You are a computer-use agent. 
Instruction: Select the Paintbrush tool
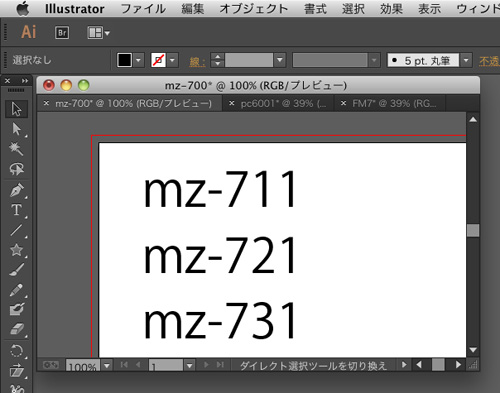click(16, 270)
